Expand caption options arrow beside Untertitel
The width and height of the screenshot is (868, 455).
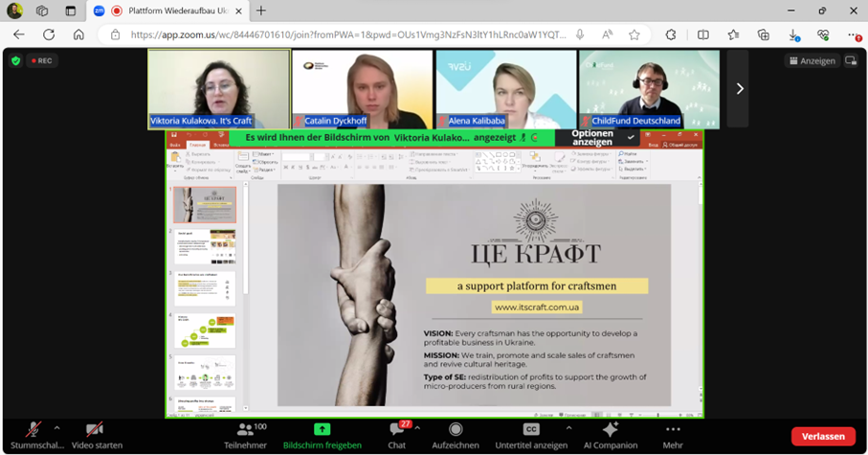click(x=568, y=428)
